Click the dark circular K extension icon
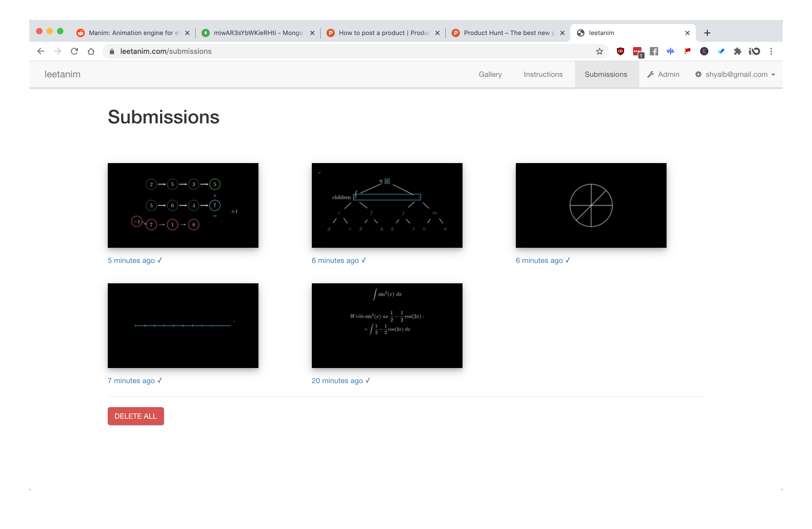The image size is (812, 529). coord(704,51)
